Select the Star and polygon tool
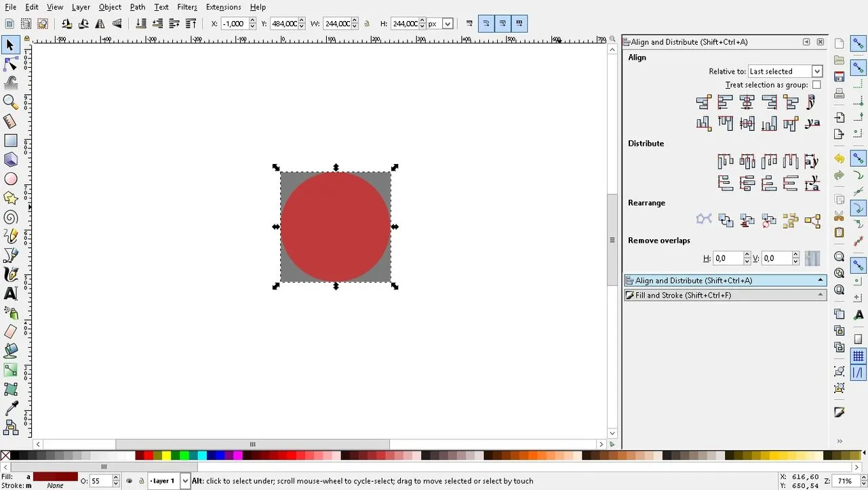Screen dimensions: 868x490 (10, 198)
